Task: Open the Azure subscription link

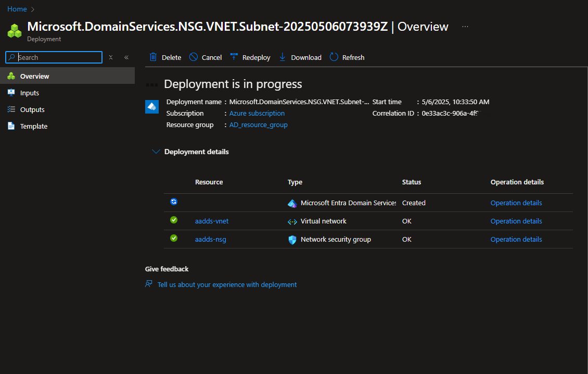Action: coord(257,113)
